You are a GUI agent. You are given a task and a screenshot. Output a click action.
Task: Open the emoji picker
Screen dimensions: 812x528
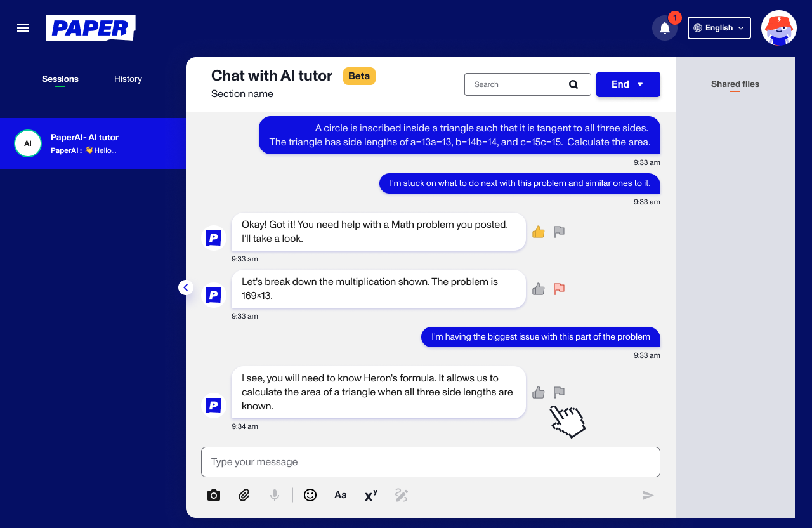[310, 495]
